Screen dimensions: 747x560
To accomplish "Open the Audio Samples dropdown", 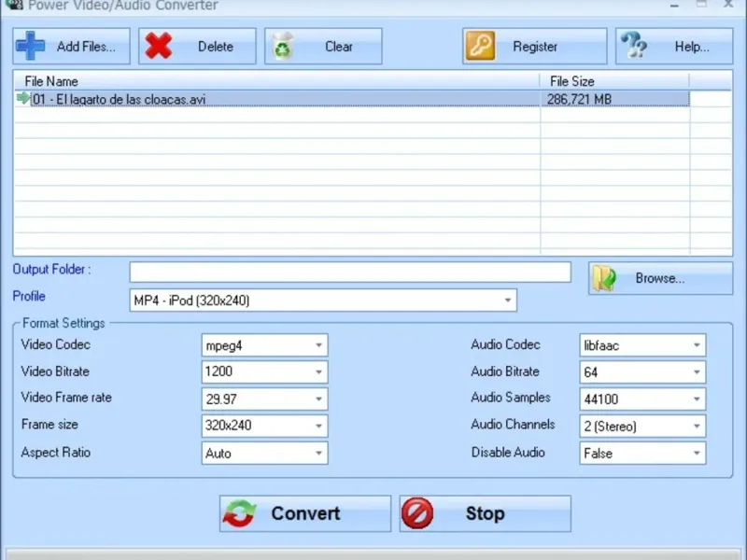I will pos(697,399).
